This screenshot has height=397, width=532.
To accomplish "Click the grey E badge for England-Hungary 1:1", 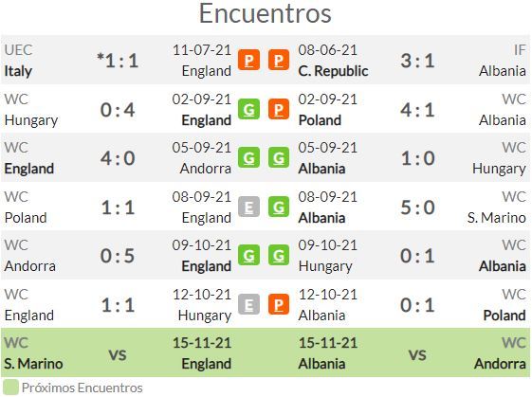I will click(x=248, y=304).
